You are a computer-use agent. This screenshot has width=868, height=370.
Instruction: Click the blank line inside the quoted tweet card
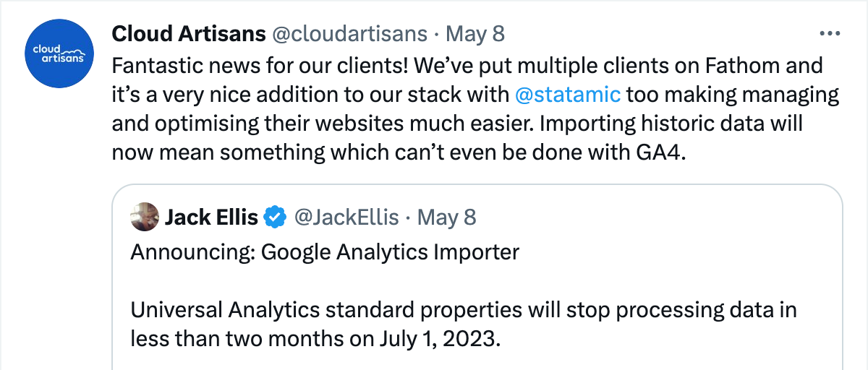463,282
